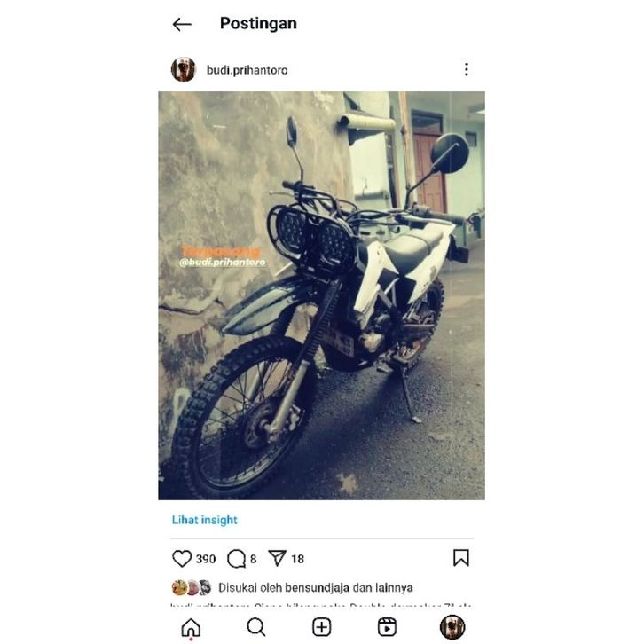The width and height of the screenshot is (644, 644).
Task: Save the post with the bookmark icon
Action: (460, 558)
